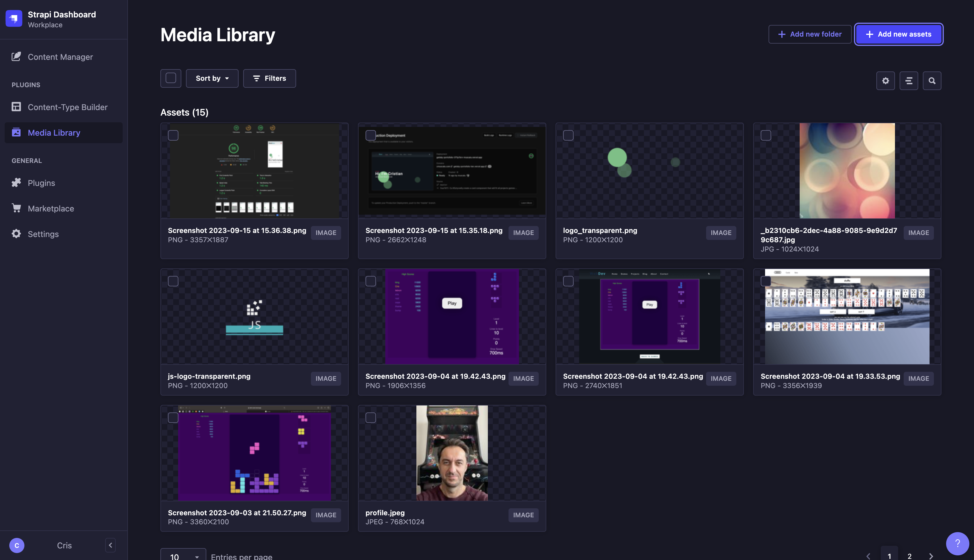Click the Strapi logo icon

[x=14, y=19]
